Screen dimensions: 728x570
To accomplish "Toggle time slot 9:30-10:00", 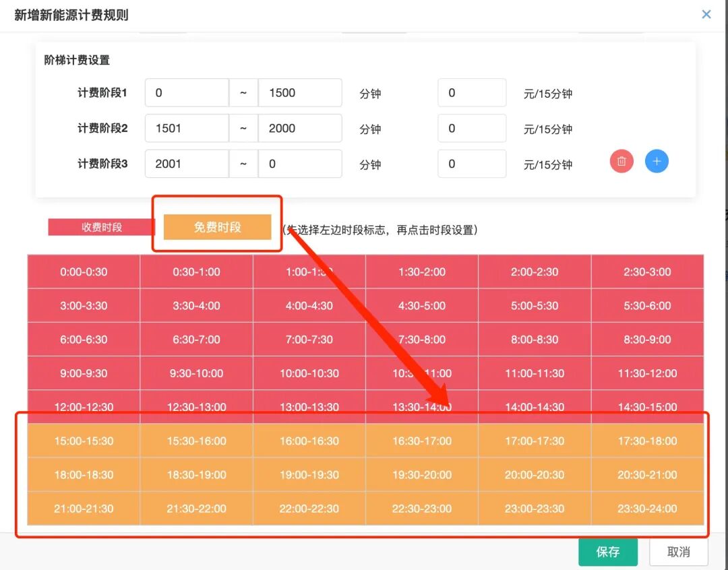I will click(x=196, y=373).
